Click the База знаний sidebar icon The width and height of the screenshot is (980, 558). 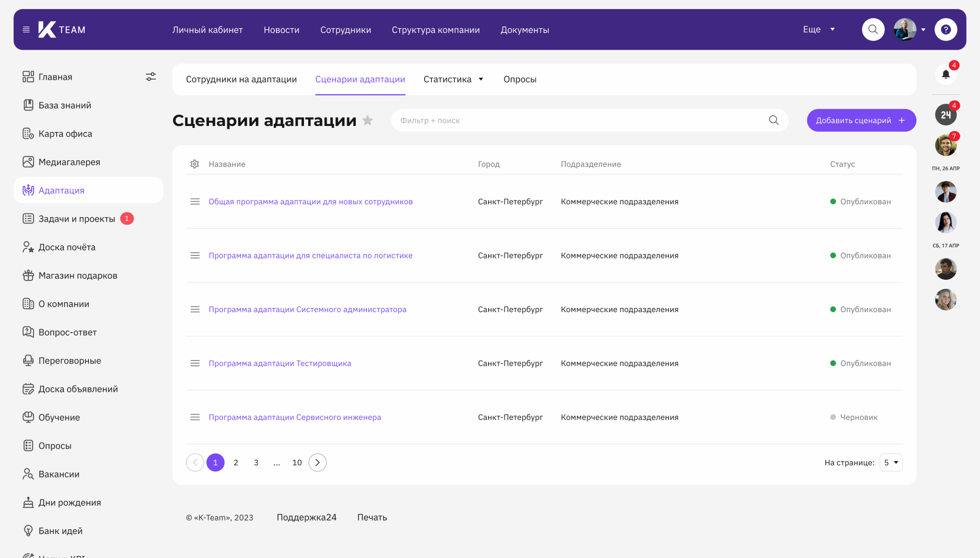(x=28, y=105)
